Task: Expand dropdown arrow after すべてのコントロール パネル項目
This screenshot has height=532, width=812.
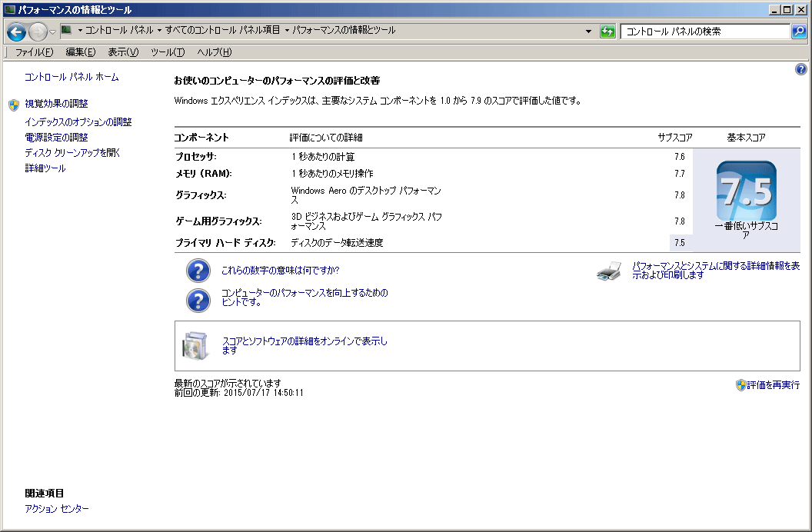Action: (x=287, y=31)
